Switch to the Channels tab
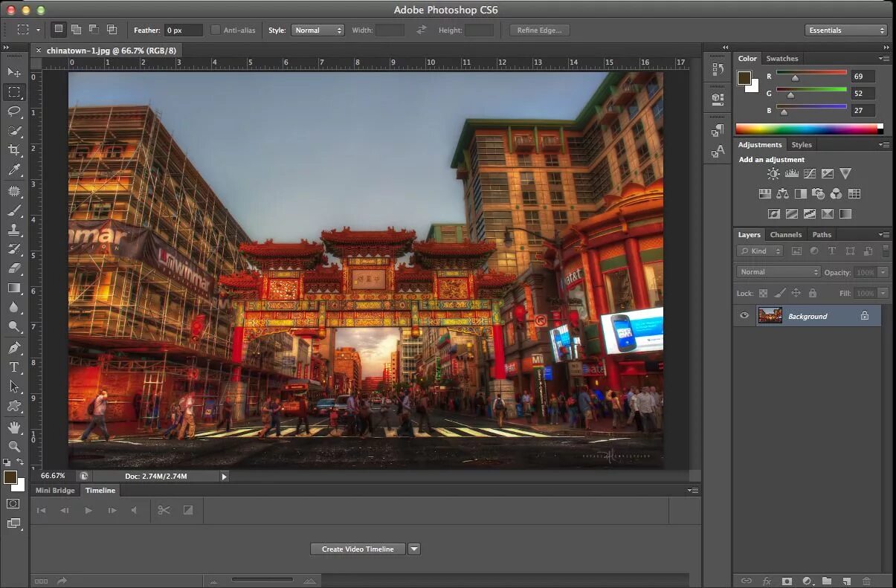This screenshot has height=588, width=896. (785, 235)
